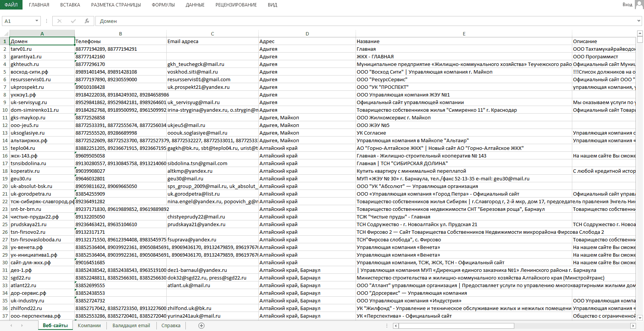Switch to the ГЛАВНАЯ ribbon tab
This screenshot has height=331, width=644.
tap(39, 5)
